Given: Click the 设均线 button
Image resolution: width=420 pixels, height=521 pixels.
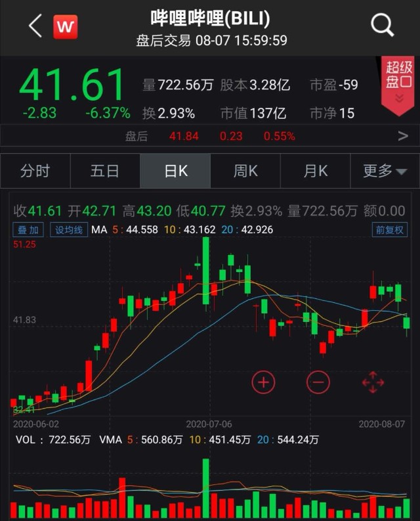Looking at the screenshot, I should pyautogui.click(x=68, y=230).
